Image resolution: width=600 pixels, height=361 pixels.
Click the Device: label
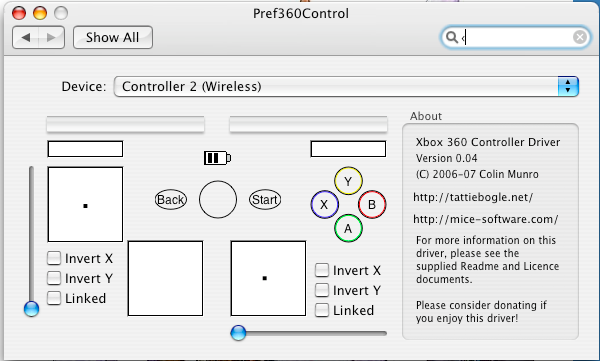[84, 87]
